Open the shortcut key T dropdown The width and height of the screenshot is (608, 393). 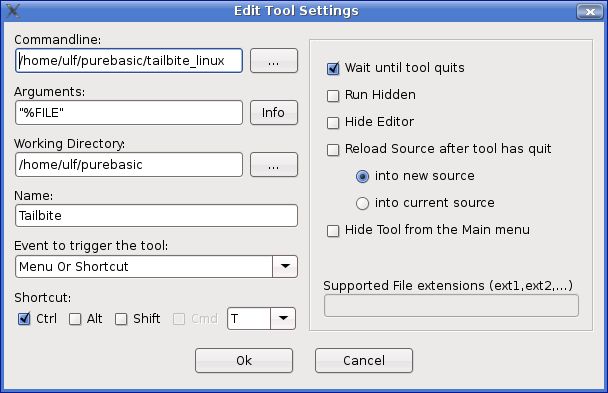coord(283,319)
